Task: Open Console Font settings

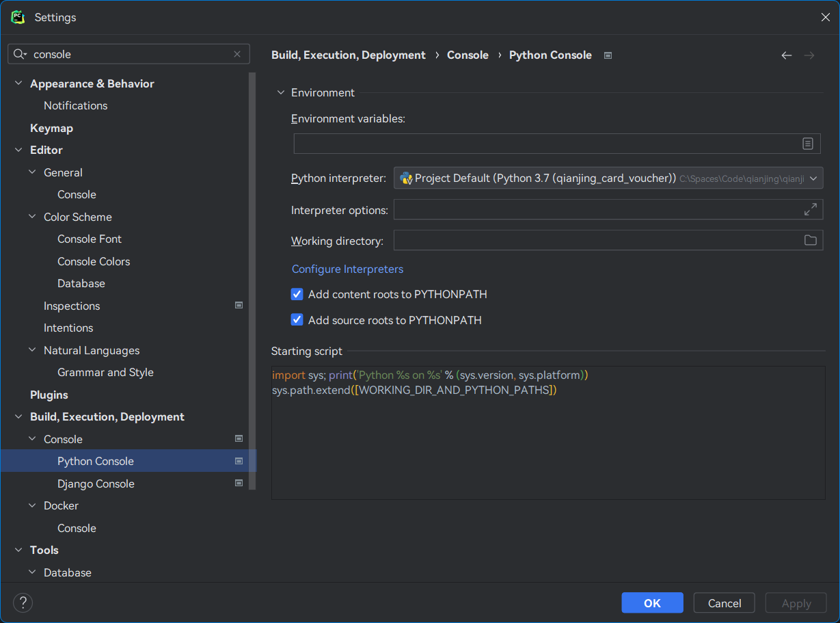Action: (x=90, y=239)
